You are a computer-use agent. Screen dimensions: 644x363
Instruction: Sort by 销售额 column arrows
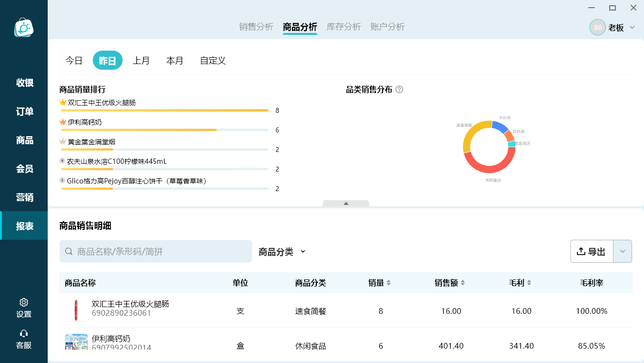point(462,283)
